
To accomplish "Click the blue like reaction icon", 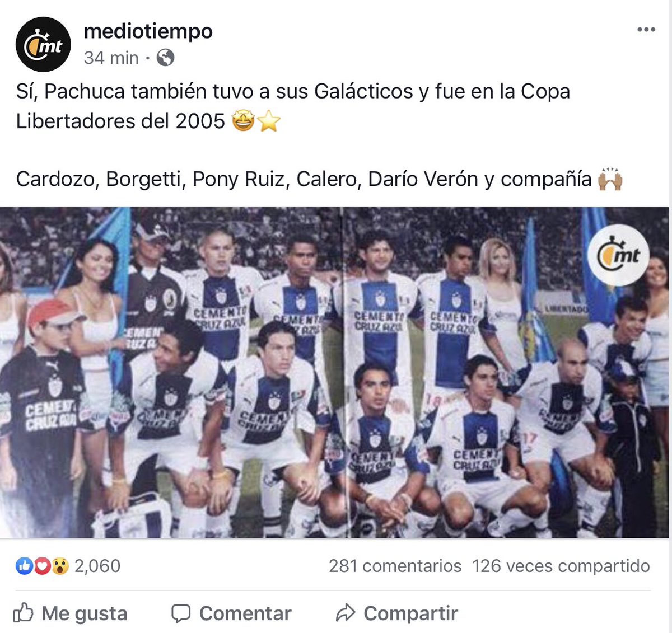I will point(24,566).
